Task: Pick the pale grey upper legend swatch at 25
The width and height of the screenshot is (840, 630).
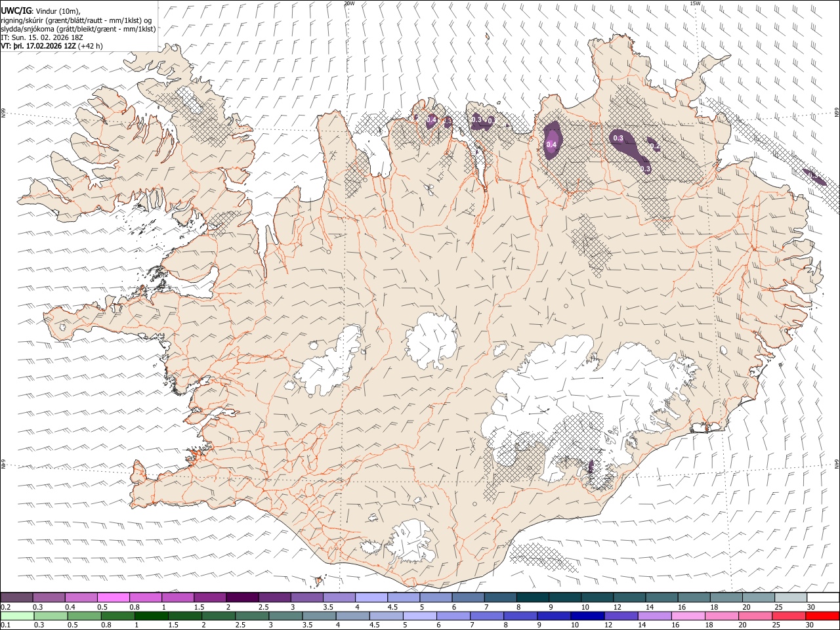Action: click(789, 597)
